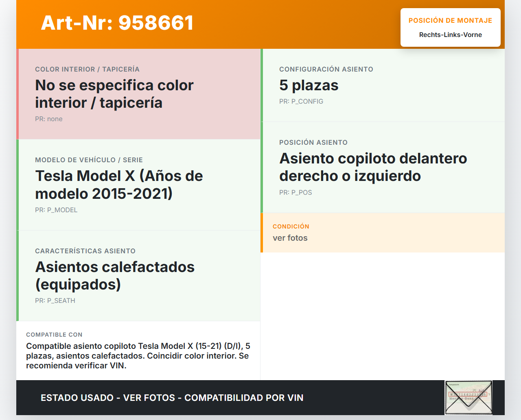Screen dimensions: 521x420
Task: Click the Tesla Model X model text
Action: (119, 185)
